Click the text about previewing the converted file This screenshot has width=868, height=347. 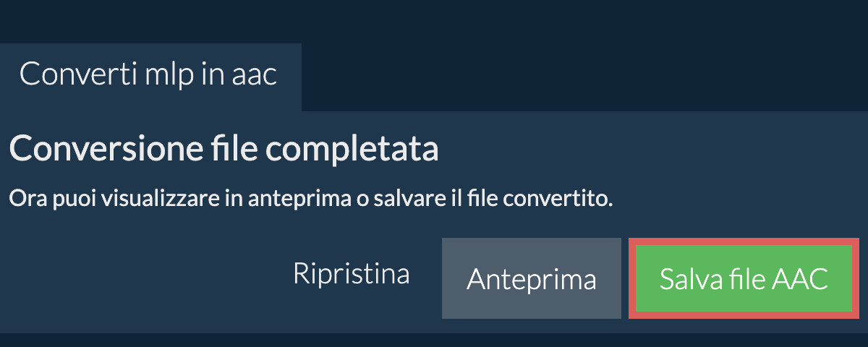click(x=310, y=197)
